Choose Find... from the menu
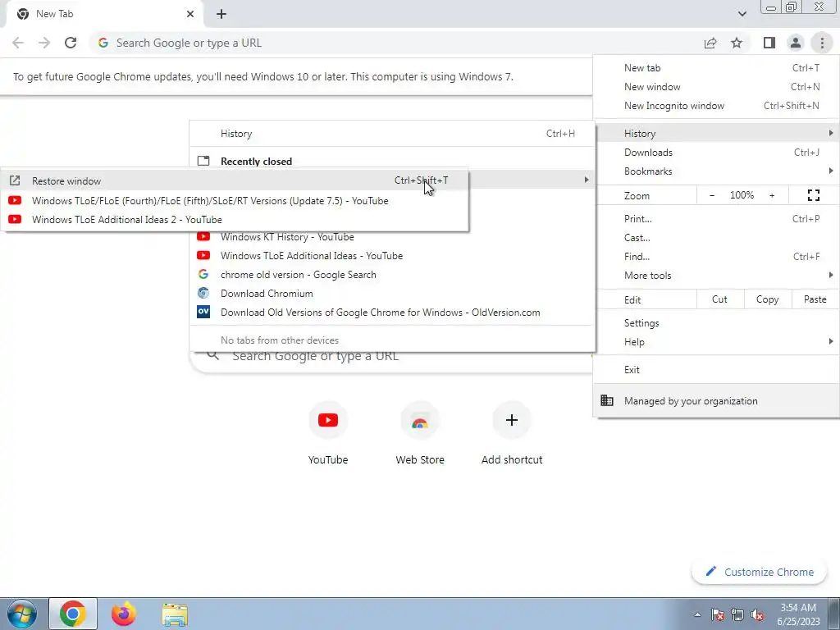This screenshot has width=840, height=630. coord(716,257)
